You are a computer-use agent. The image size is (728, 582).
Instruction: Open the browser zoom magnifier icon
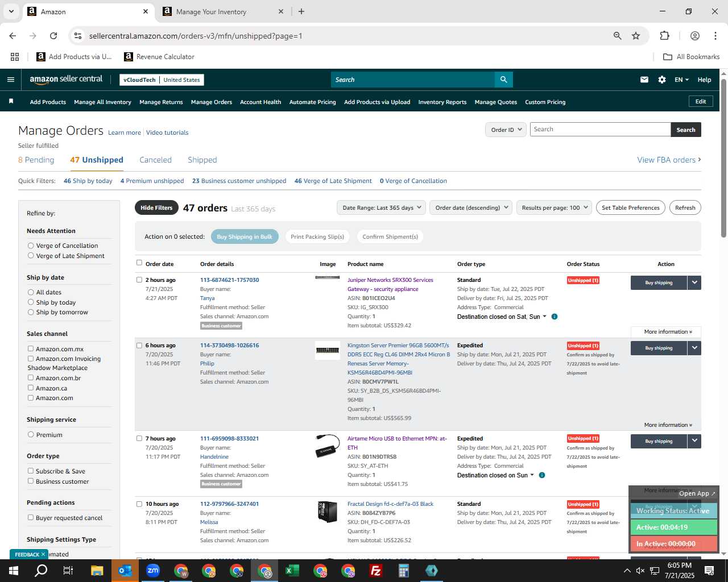(618, 36)
